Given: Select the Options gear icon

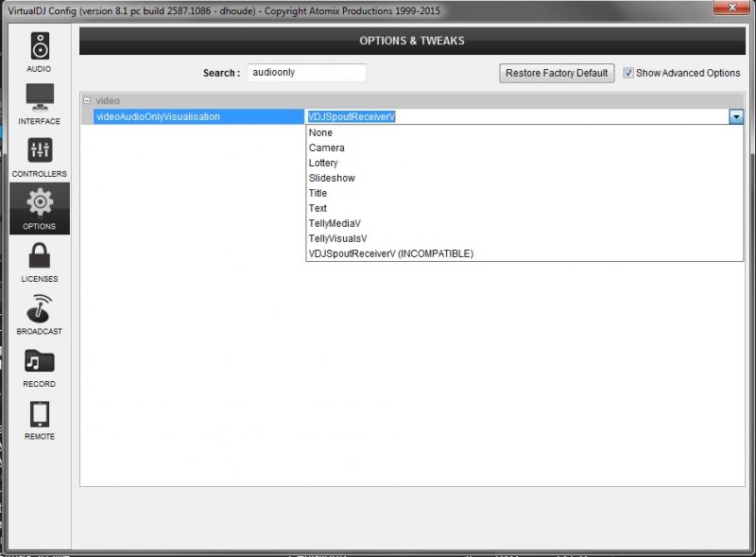Looking at the screenshot, I should click(x=40, y=202).
